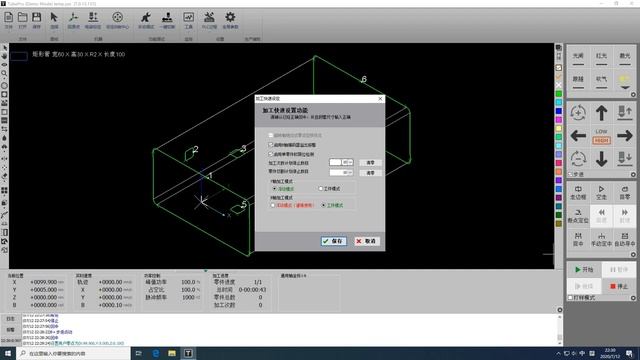Image resolution: width=640 pixels, height=360 pixels.
Task: Click the 自动寻中 auto centering button
Action: click(x=624, y=239)
